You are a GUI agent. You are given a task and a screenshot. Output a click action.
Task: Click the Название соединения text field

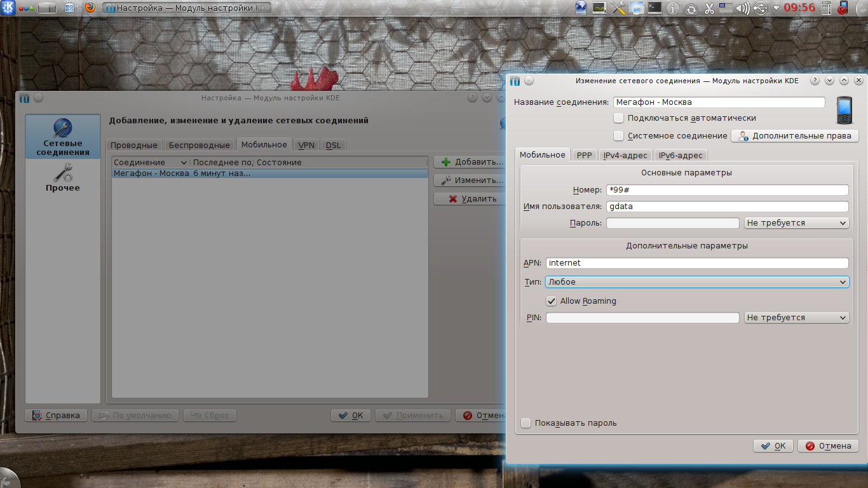719,102
